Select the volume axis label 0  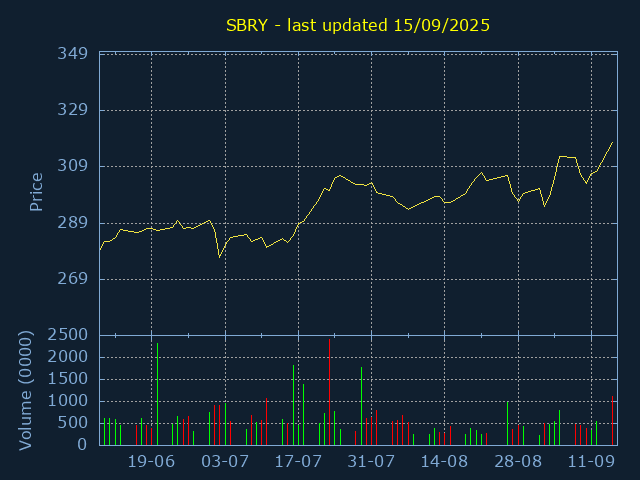tap(82, 444)
